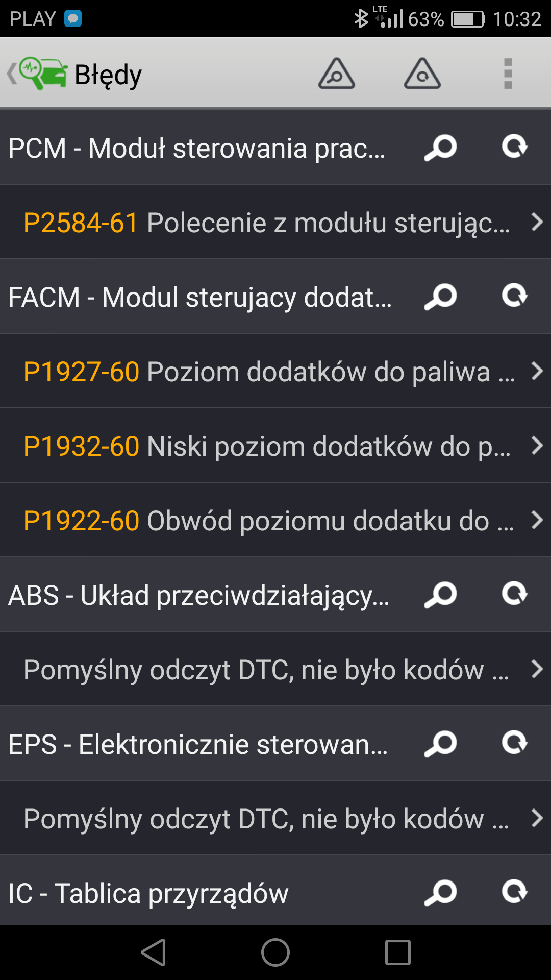Screen dimensions: 551x980
Task: Tap the clear-all-errors triangle refresh icon
Action: pyautogui.click(x=422, y=73)
